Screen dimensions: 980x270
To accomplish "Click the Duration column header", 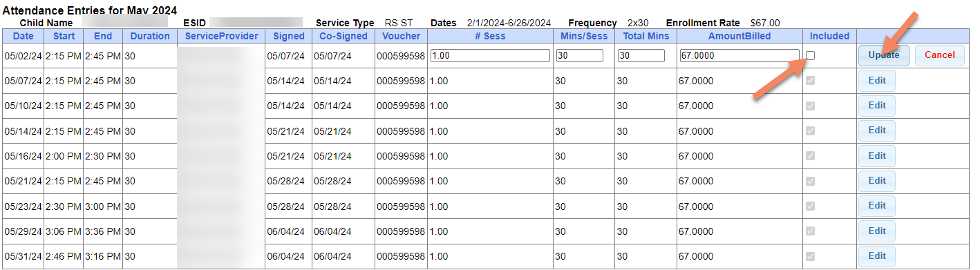I will 149,36.
